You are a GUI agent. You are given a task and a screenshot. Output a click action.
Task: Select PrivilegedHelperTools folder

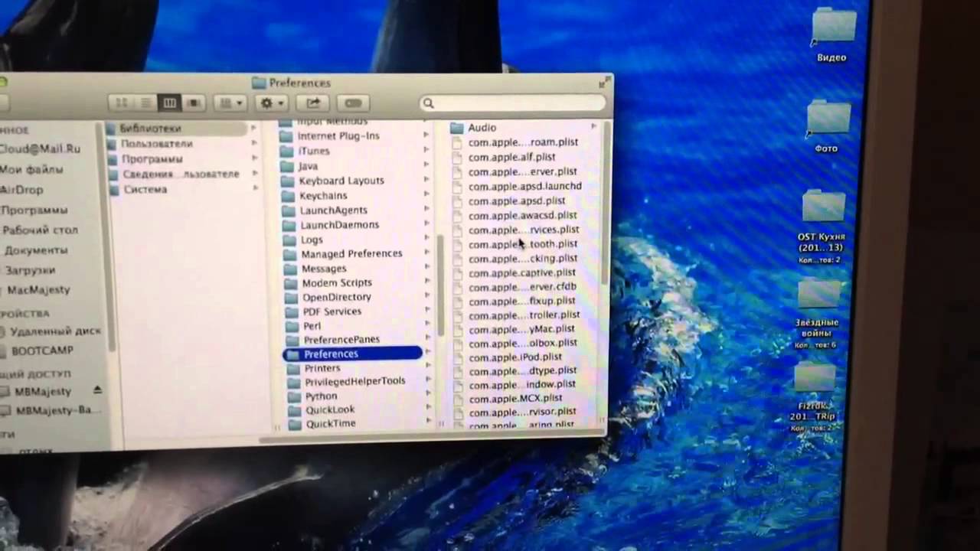[x=355, y=382]
